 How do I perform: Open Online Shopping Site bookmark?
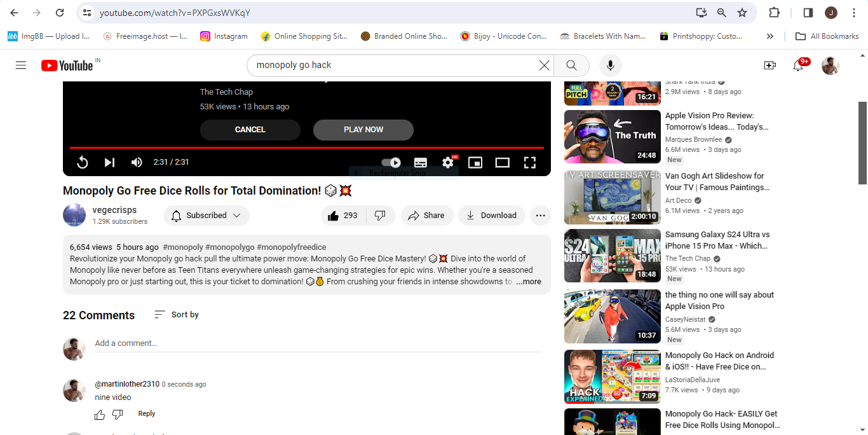click(304, 36)
